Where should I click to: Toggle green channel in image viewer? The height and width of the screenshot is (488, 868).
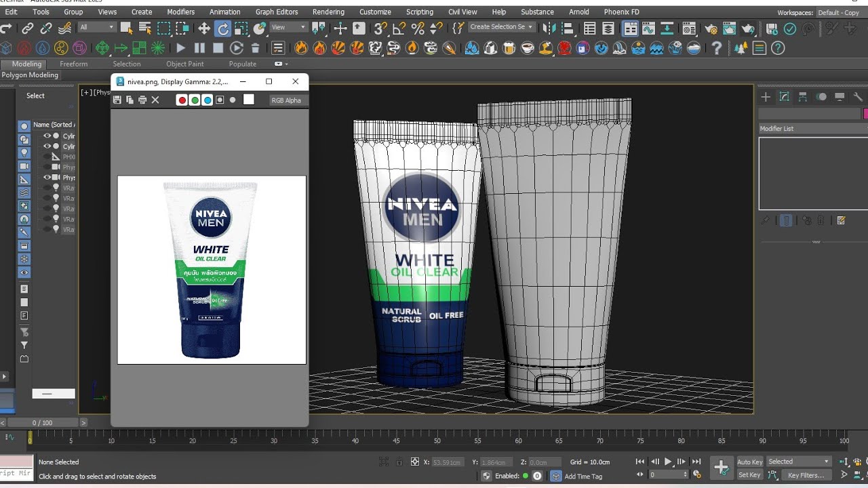coord(195,100)
